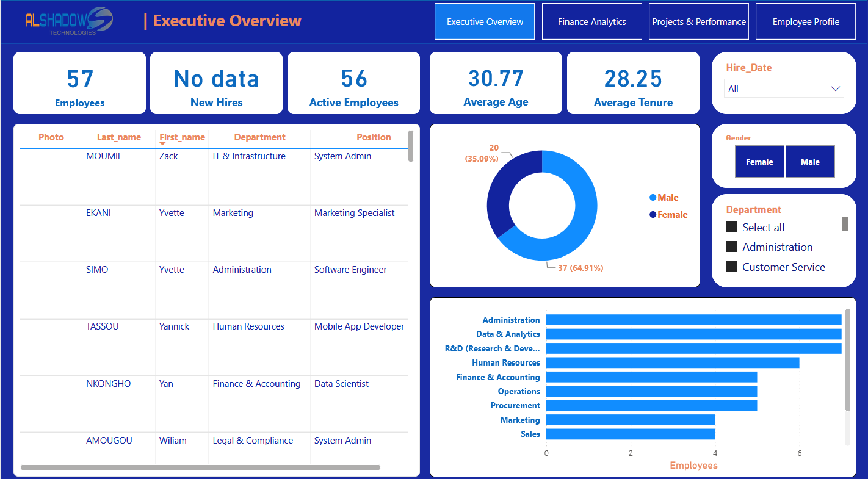Click the sort arrow under First_name header
Screen dimensions: 868x479
[x=162, y=145]
